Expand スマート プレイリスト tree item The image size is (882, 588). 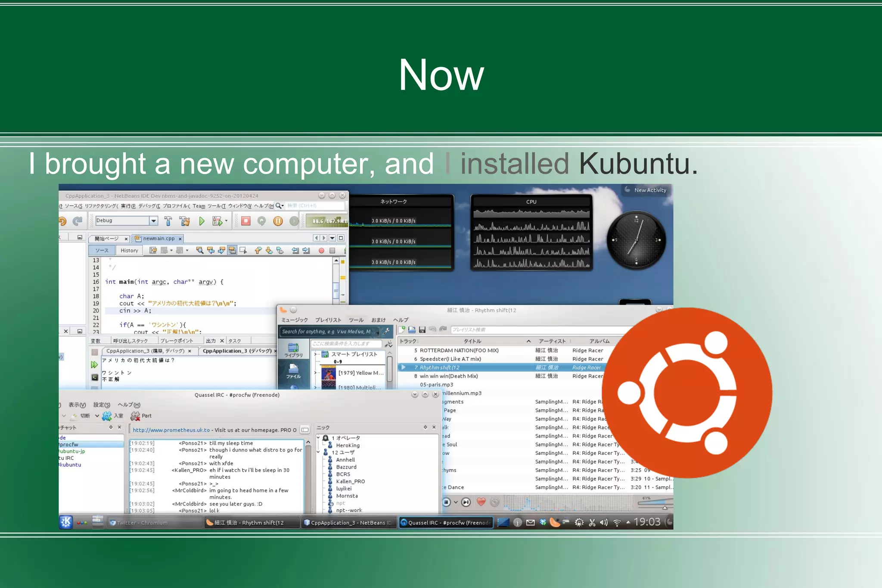point(316,354)
